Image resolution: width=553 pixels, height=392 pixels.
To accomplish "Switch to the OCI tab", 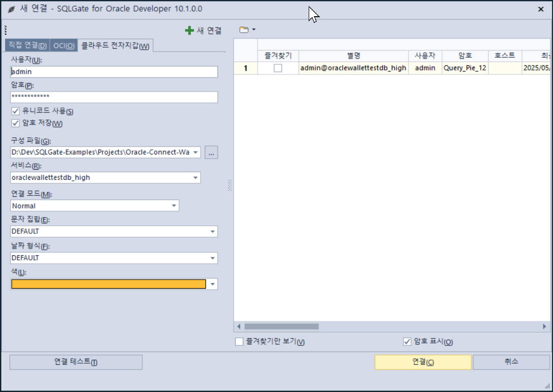I will (x=64, y=46).
